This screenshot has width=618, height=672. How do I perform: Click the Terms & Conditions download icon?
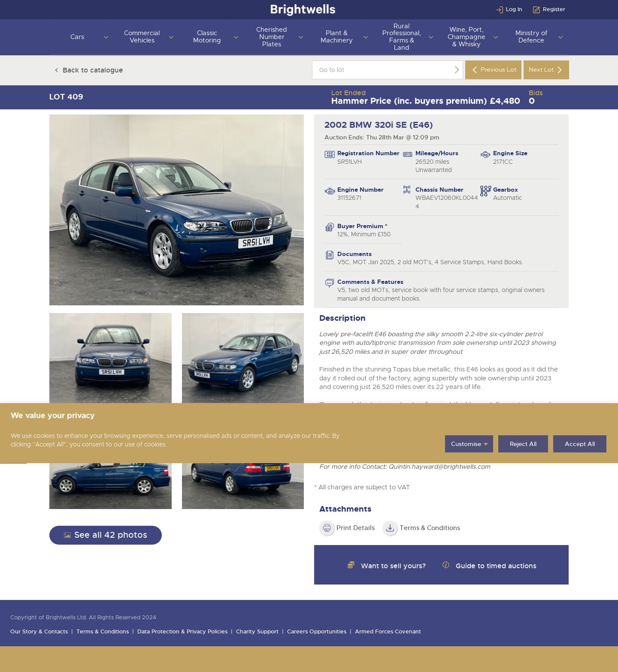point(390,528)
